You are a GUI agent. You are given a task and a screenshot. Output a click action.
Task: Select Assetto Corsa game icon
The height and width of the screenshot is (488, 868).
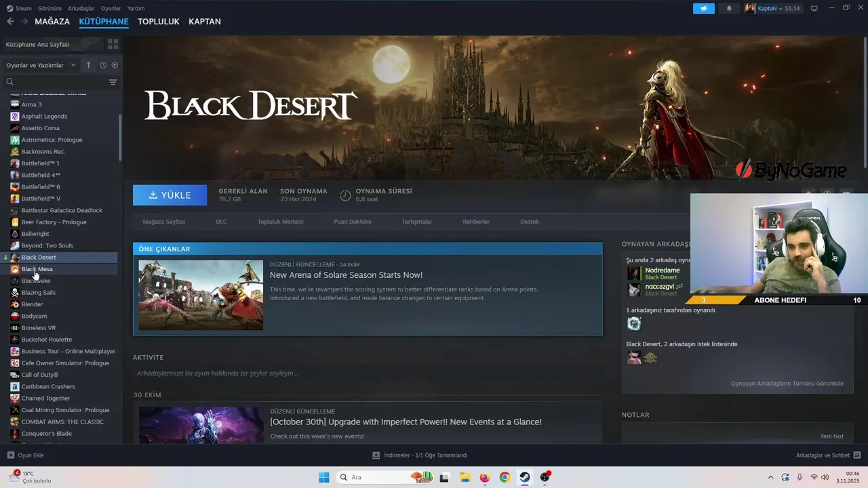point(15,128)
